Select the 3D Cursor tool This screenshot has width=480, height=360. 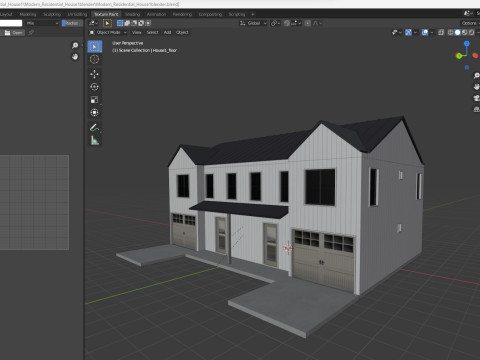[95, 60]
